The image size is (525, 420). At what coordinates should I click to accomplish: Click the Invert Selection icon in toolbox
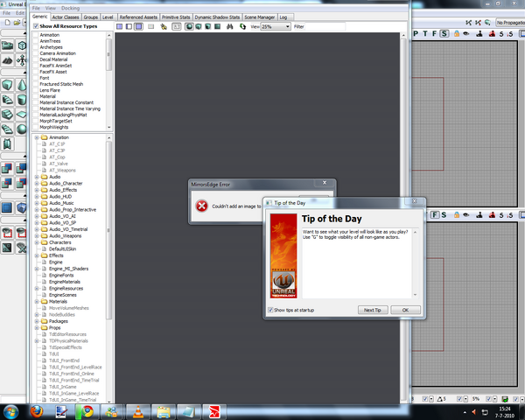pos(7,248)
